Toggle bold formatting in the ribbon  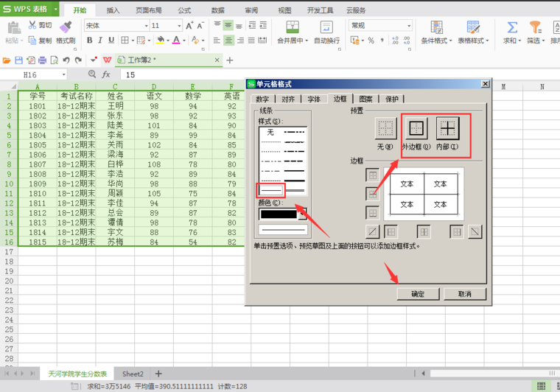[91, 41]
